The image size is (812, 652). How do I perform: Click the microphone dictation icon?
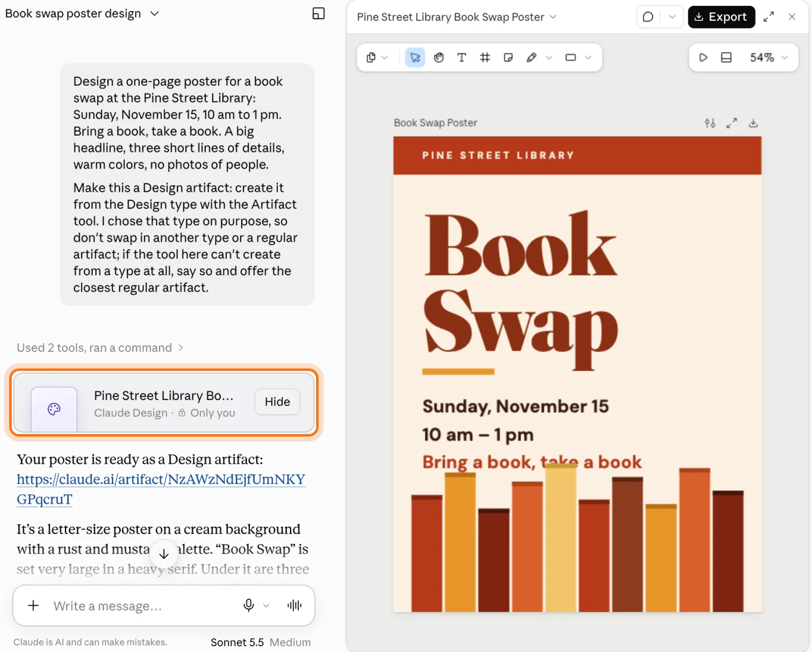pyautogui.click(x=249, y=606)
